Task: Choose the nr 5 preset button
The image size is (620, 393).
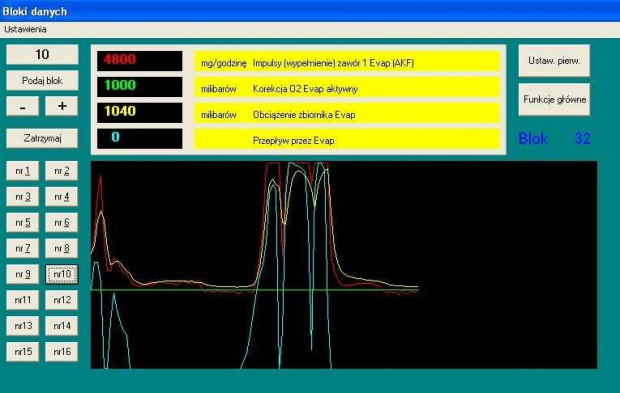Action: [x=23, y=223]
